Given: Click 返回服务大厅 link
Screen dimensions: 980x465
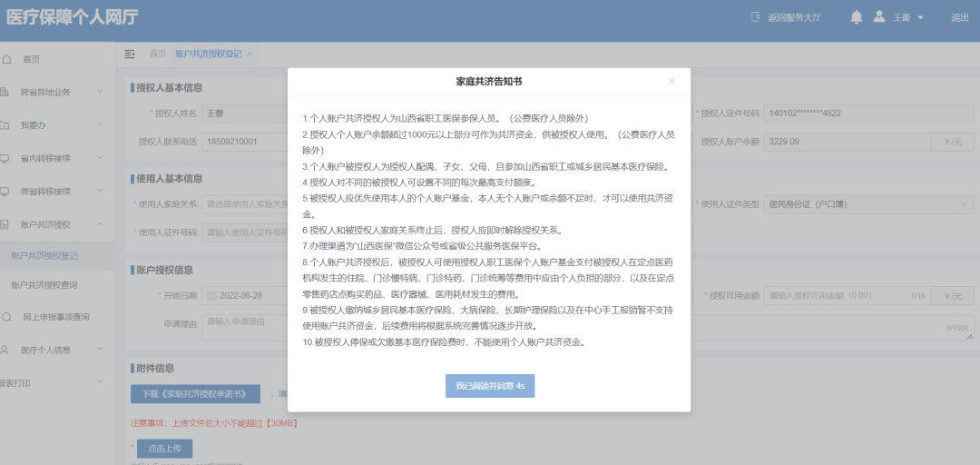Looking at the screenshot, I should [787, 18].
